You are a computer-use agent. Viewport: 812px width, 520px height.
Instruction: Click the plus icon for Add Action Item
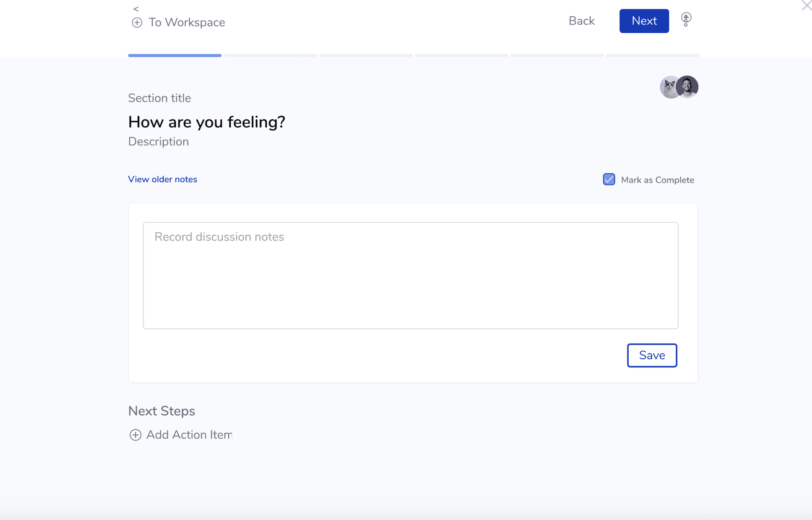click(x=135, y=435)
